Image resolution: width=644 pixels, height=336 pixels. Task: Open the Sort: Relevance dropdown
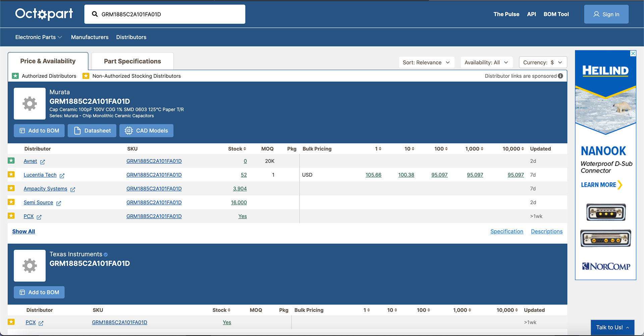(x=426, y=62)
